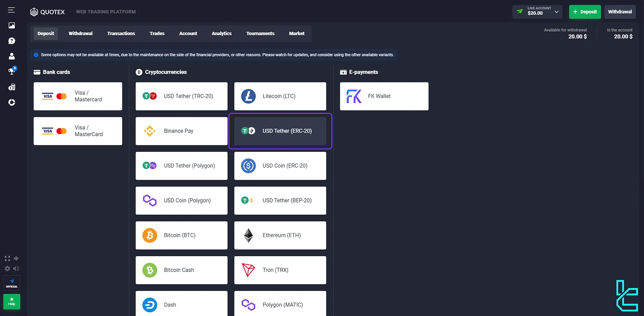Select Litecoin (LTC) deposit method
The image size is (644, 316).
(280, 96)
